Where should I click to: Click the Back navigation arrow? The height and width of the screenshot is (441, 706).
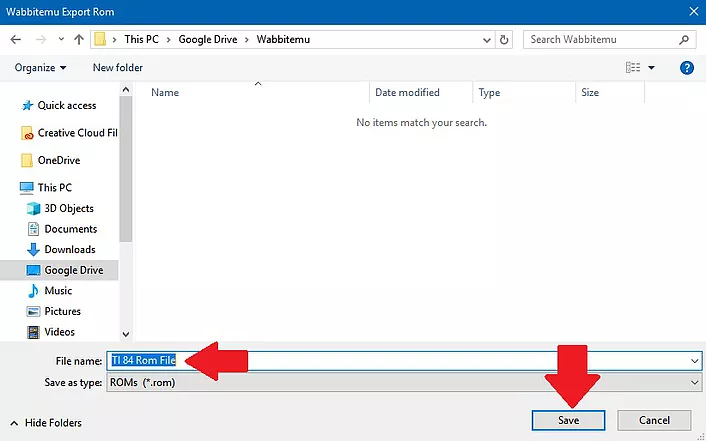(16, 40)
